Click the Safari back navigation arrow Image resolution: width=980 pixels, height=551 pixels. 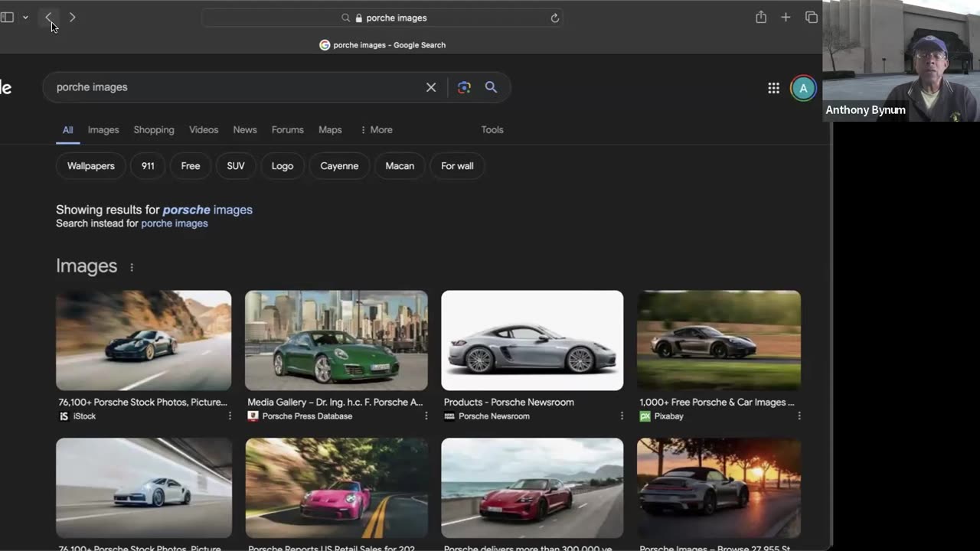pos(48,18)
